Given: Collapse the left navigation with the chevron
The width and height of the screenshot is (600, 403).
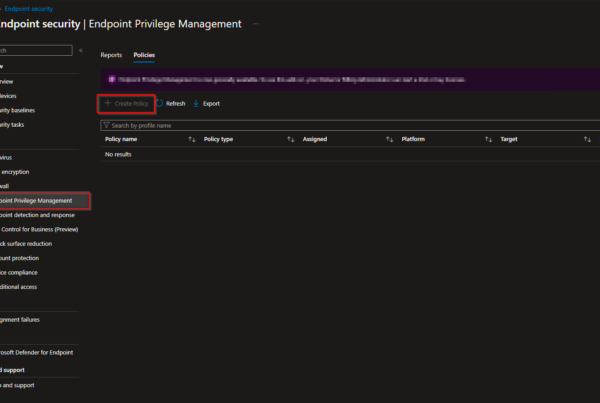Looking at the screenshot, I should 80,50.
